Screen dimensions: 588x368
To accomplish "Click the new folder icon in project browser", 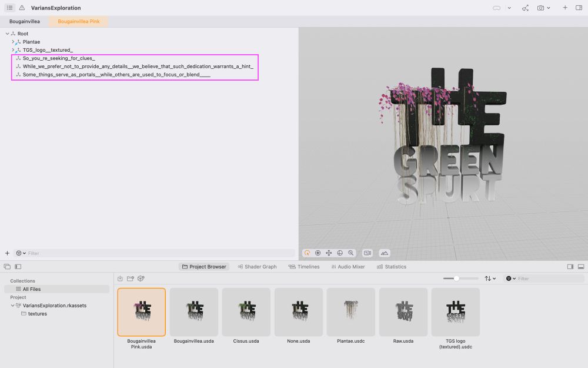I will pyautogui.click(x=131, y=279).
